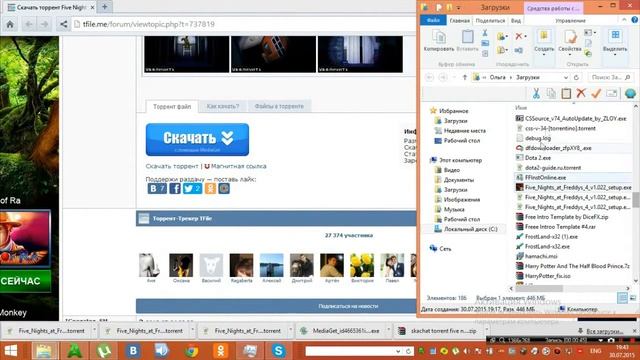Open the Главная ribbon tab
Viewport: 640px width, 360px height.
[x=460, y=20]
